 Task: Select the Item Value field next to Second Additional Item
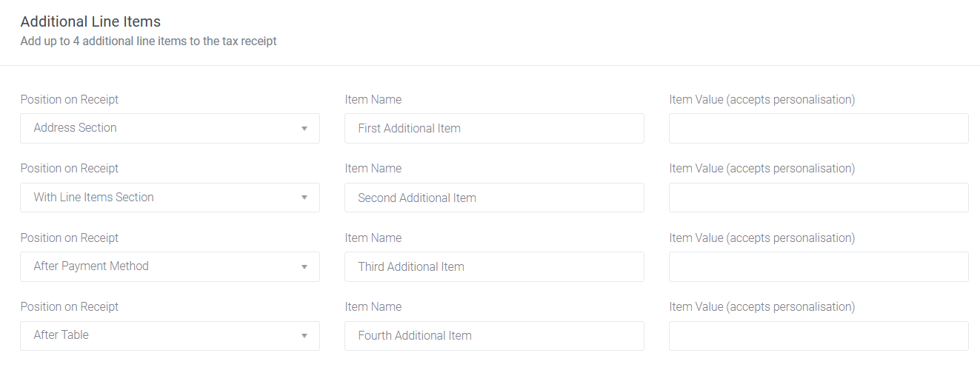pos(819,198)
